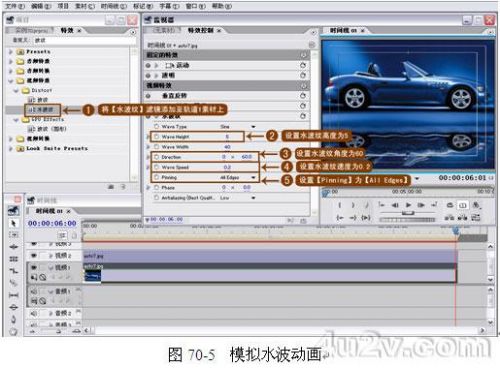The image size is (500, 368).
Task: Step back one frame in monitor
Action: click(395, 205)
